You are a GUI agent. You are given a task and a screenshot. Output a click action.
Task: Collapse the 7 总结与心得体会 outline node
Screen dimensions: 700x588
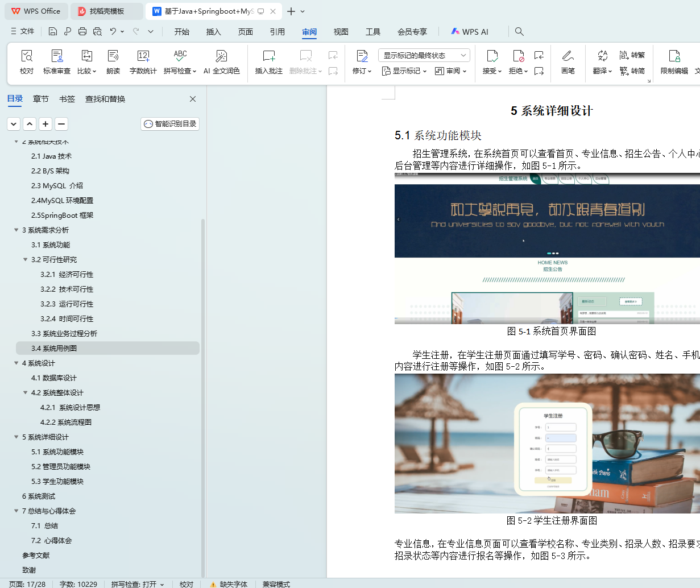[x=16, y=511]
